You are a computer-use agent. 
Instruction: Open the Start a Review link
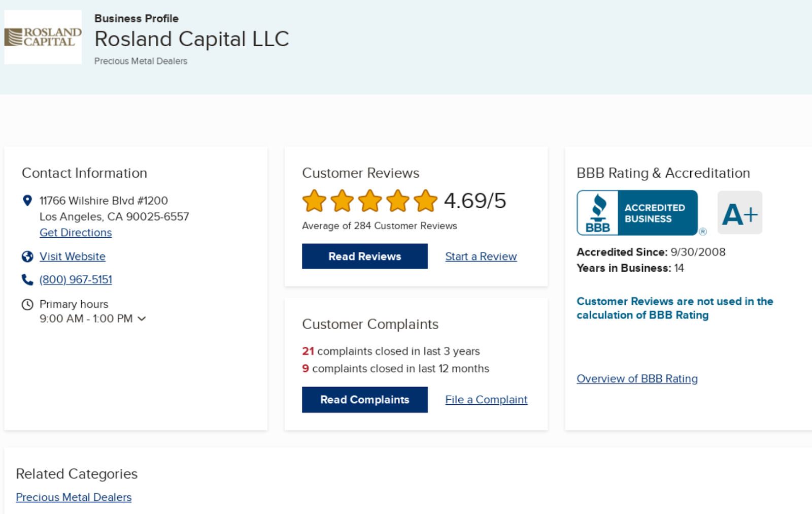[x=481, y=256]
